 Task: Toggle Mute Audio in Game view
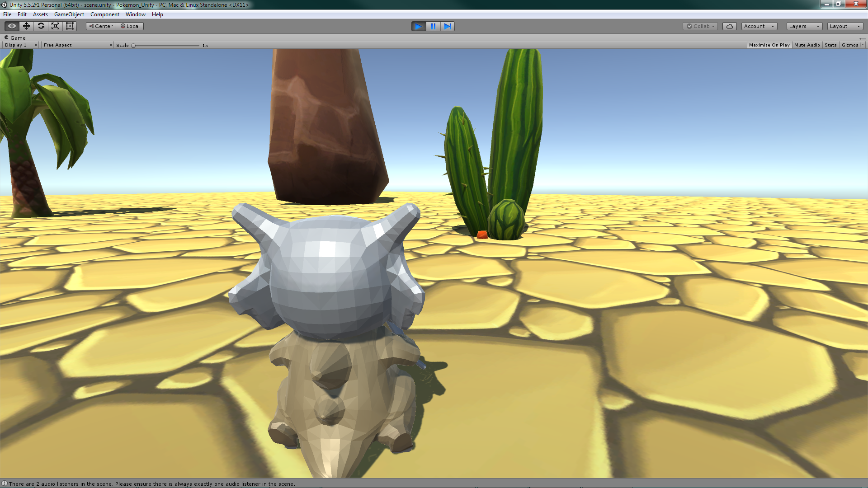[x=807, y=45]
